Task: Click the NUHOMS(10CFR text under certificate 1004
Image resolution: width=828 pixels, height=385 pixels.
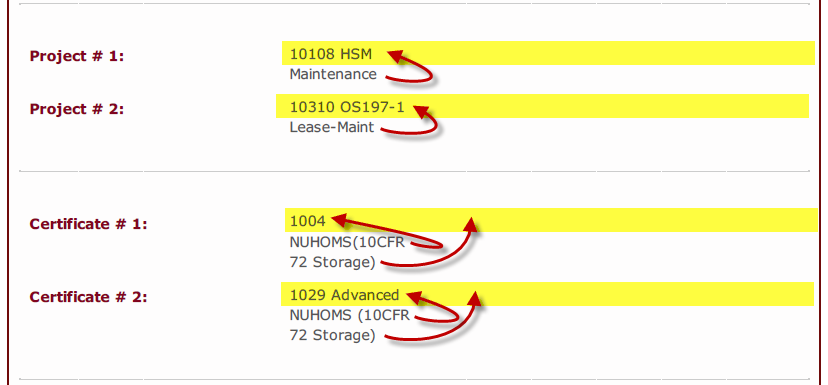Action: 350,242
